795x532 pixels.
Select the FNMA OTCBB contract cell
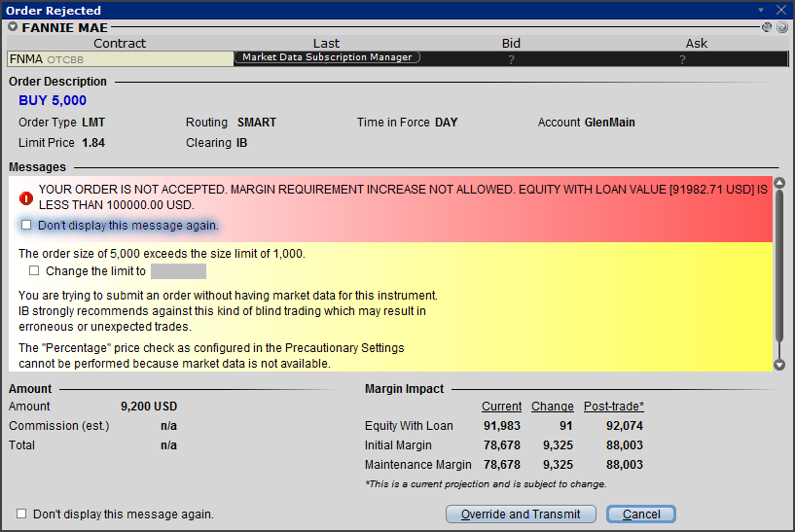tap(120, 59)
